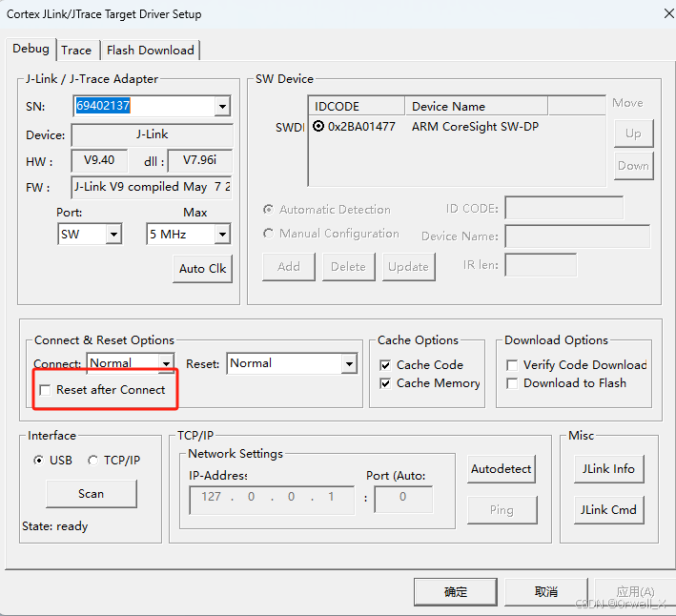Enable Reset after Connect checkbox

45,390
